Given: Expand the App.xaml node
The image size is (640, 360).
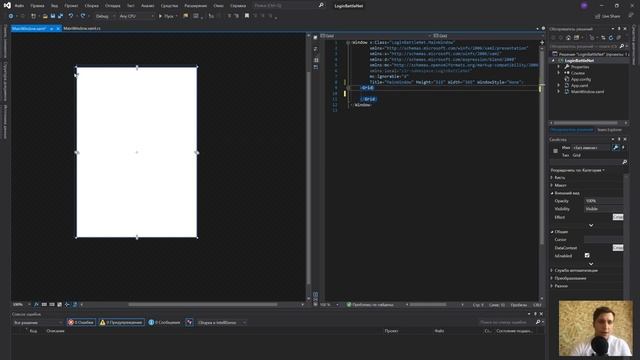Looking at the screenshot, I should click(x=559, y=86).
